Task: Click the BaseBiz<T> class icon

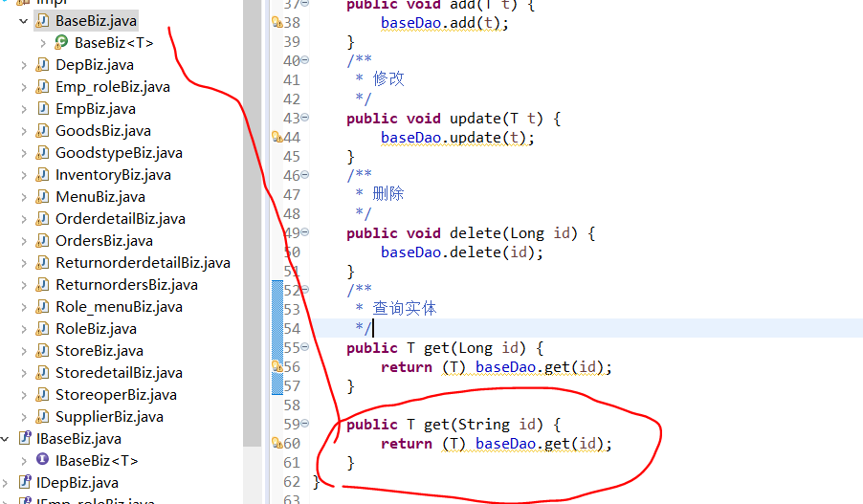Action: (61, 42)
